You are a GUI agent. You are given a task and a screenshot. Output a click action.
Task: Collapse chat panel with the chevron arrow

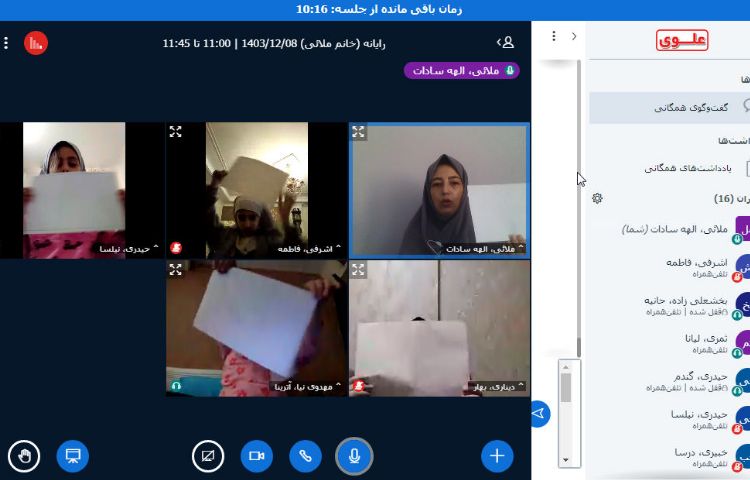[x=574, y=36]
